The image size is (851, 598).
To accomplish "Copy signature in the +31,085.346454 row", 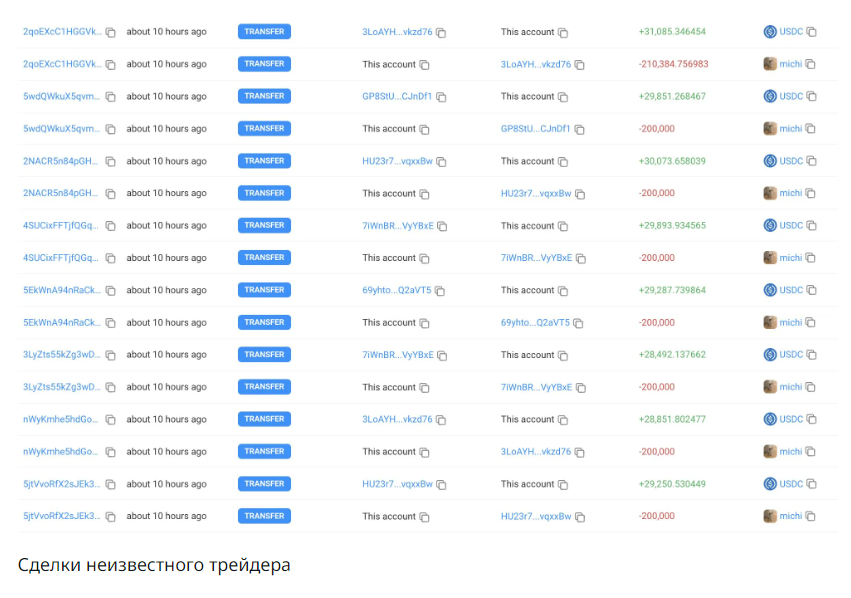I will pyautogui.click(x=111, y=32).
